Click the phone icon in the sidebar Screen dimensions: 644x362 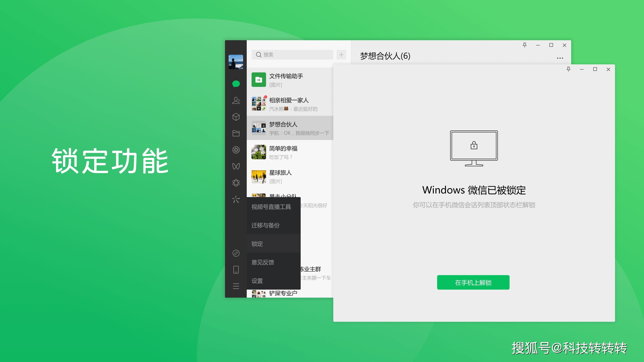(x=236, y=269)
